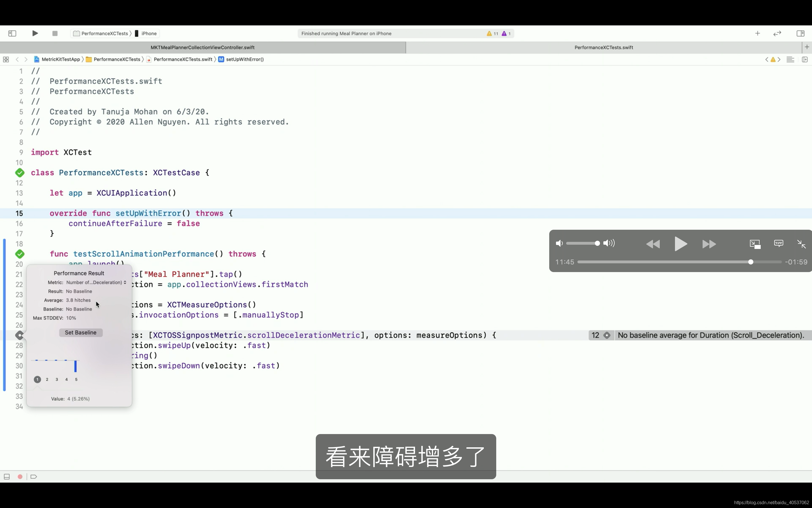Open editor options lines icon
The image size is (812, 508).
[790, 60]
